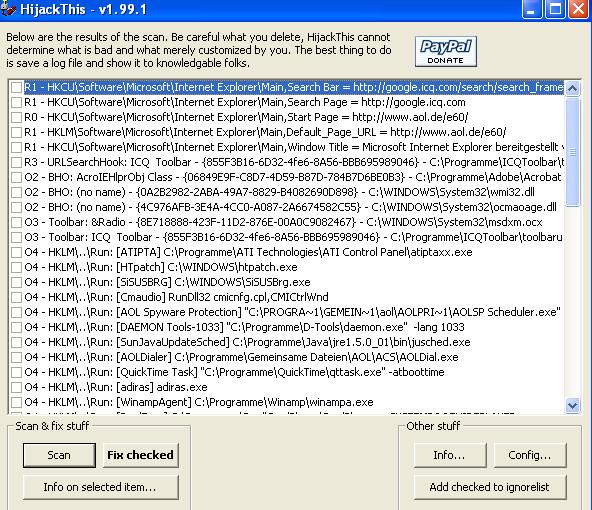Check the AcroIEHlprObj Class BHO box
Screen dimensions: 592x510
point(16,177)
